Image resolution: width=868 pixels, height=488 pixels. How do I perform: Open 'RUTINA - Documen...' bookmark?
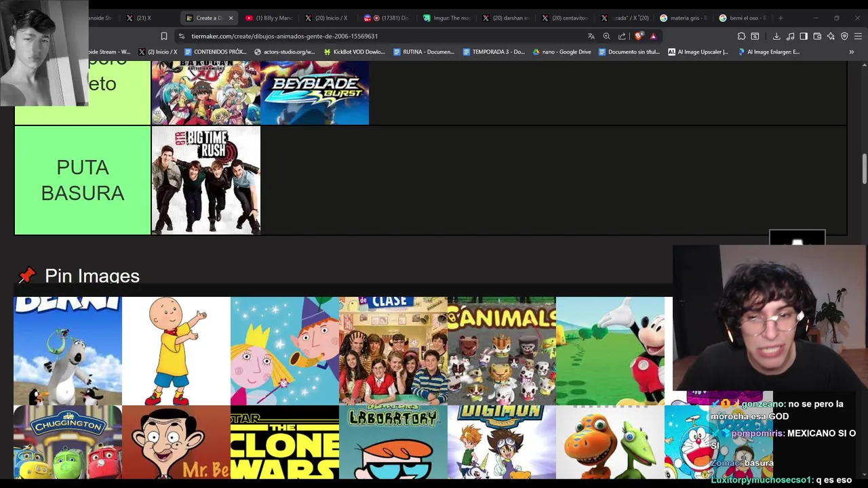(x=424, y=52)
